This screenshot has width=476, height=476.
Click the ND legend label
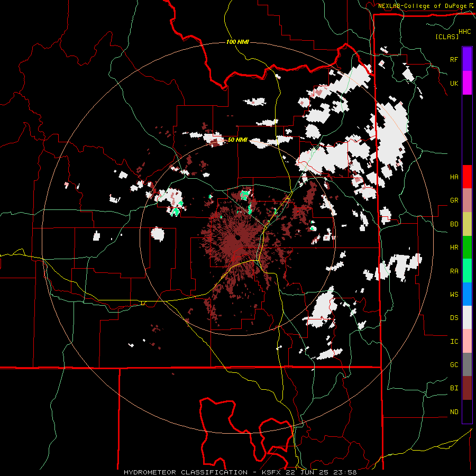pos(454,412)
